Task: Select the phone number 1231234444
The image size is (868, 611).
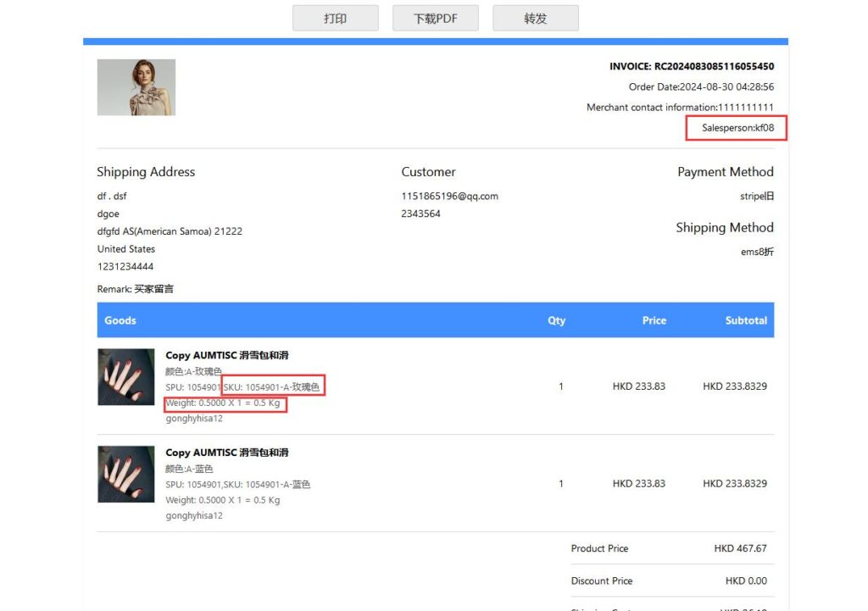Action: click(125, 267)
